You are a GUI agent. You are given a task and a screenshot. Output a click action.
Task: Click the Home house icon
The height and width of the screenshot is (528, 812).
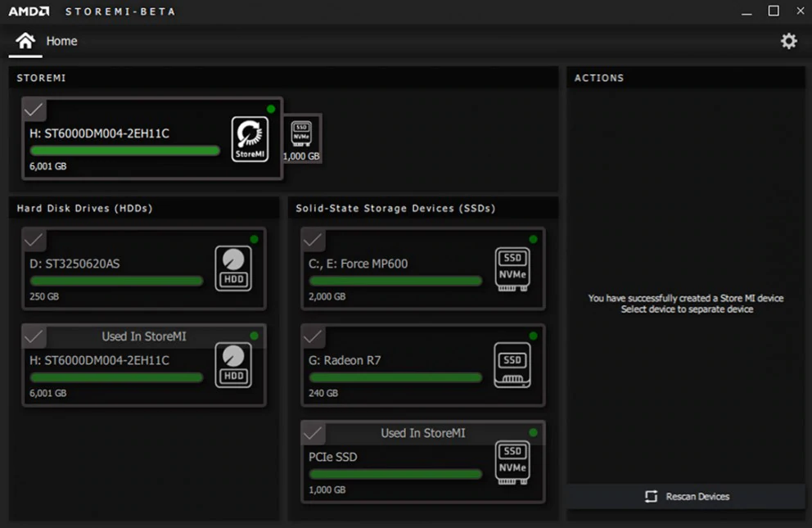click(25, 41)
